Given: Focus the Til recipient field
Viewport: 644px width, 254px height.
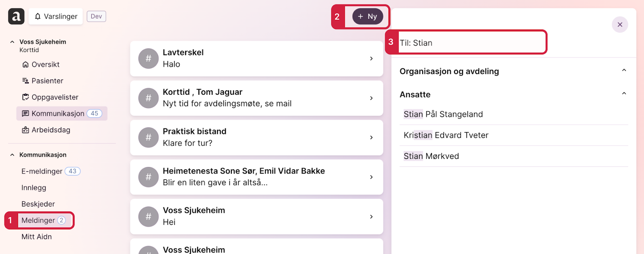Looking at the screenshot, I should (472, 43).
